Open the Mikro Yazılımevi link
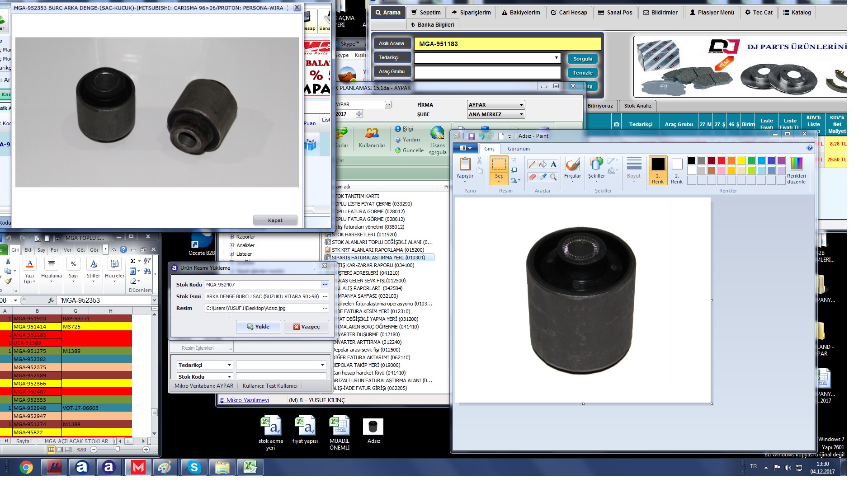 [244, 400]
